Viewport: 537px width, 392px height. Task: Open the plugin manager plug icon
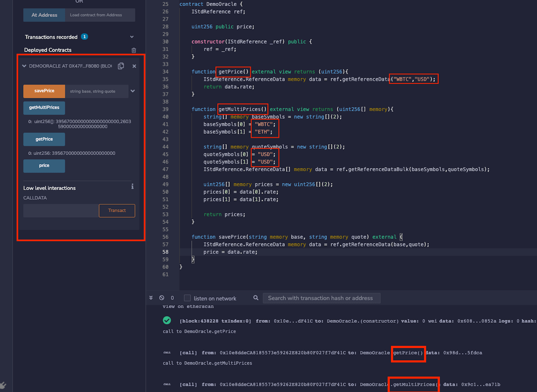3,385
